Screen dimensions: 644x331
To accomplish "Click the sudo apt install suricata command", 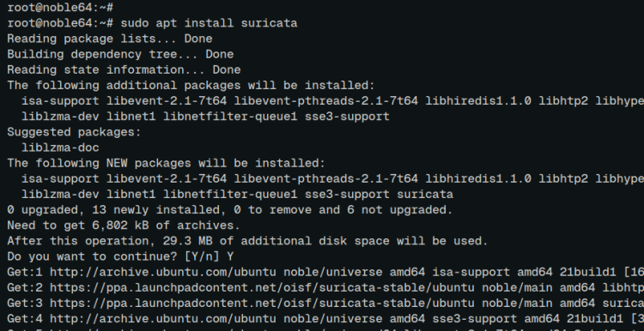I will click(x=209, y=23).
